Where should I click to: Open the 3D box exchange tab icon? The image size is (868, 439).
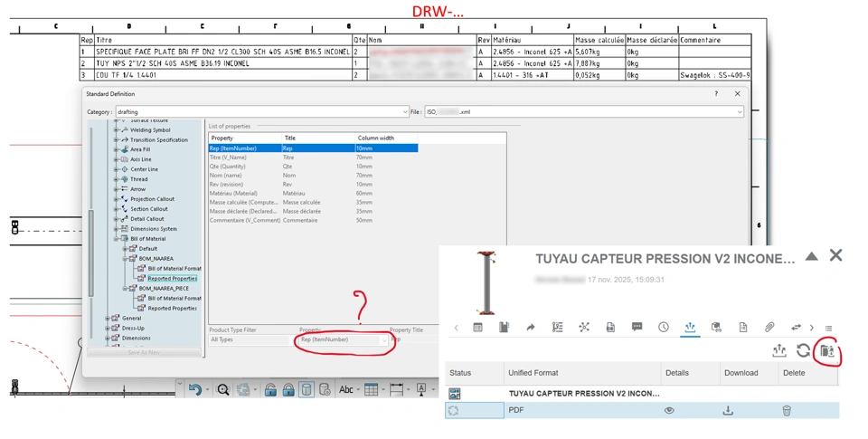coord(716,328)
